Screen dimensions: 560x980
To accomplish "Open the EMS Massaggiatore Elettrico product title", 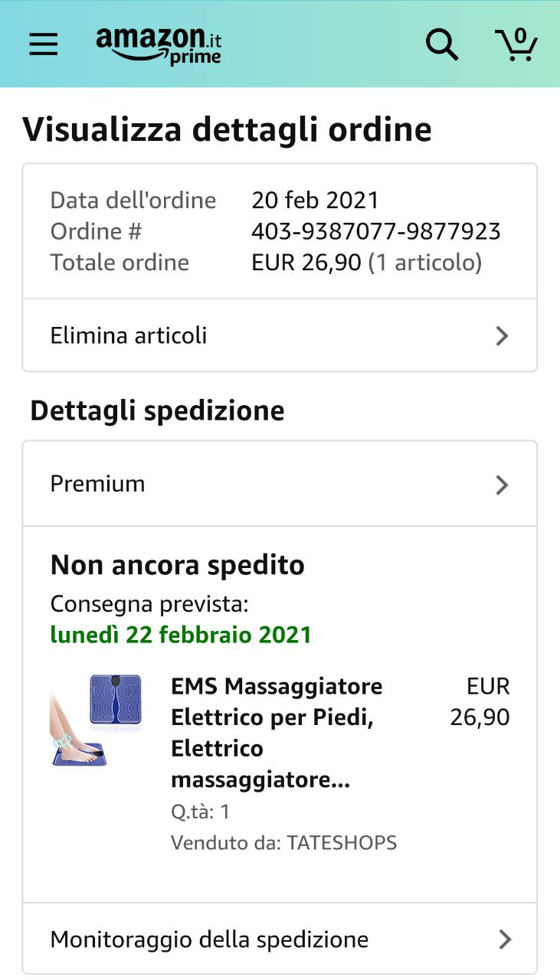I will 276,733.
